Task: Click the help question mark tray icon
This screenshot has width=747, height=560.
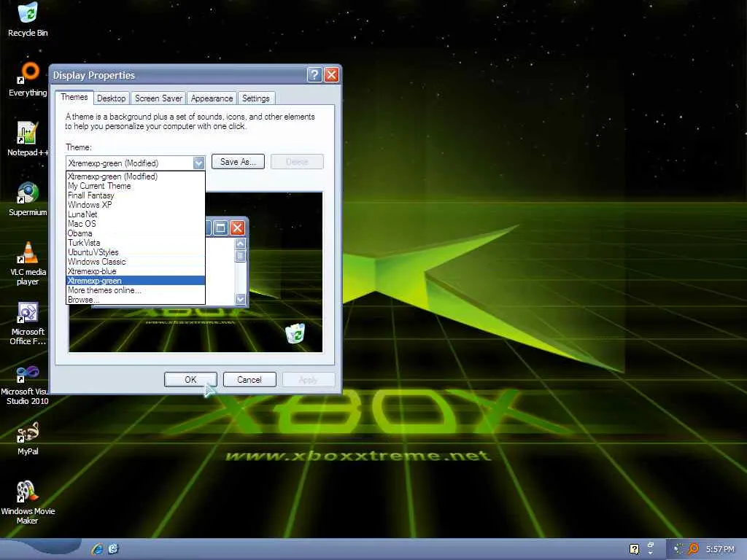Action: pyautogui.click(x=634, y=549)
